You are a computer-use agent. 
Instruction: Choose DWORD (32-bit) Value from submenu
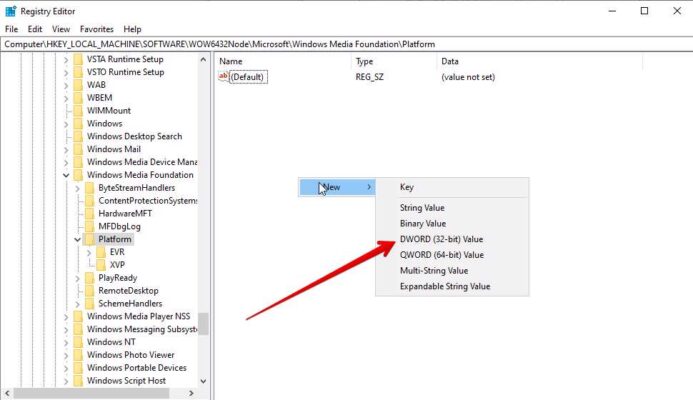441,239
